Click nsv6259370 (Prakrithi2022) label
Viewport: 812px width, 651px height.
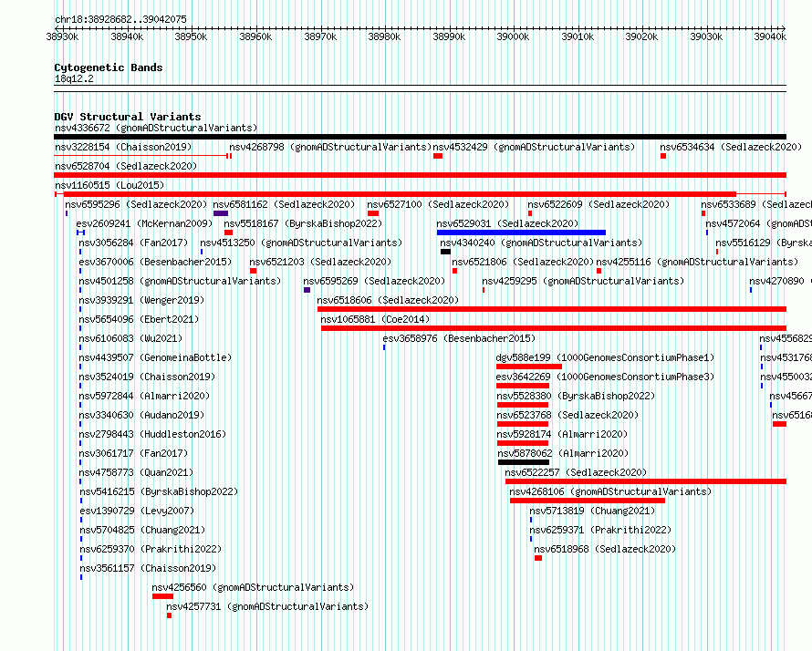(151, 549)
